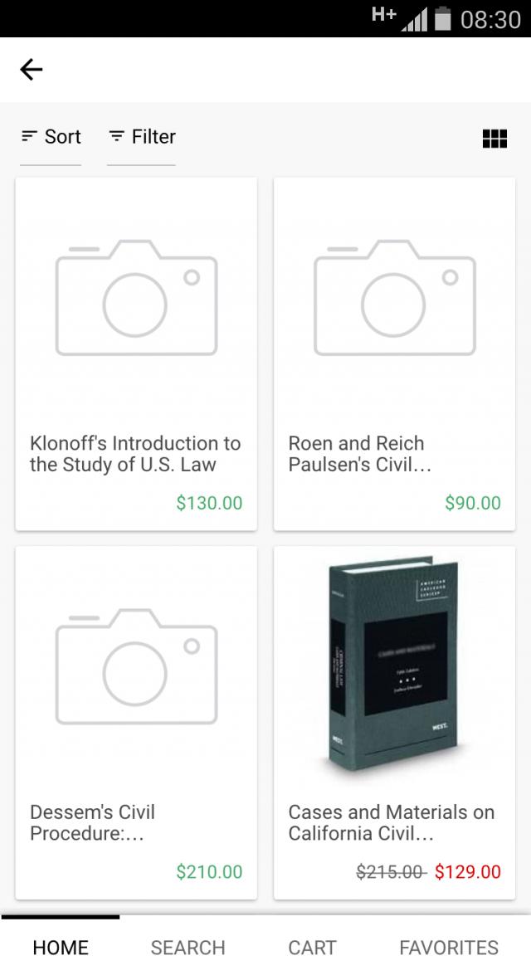Switch to the SEARCH tab

tap(188, 948)
